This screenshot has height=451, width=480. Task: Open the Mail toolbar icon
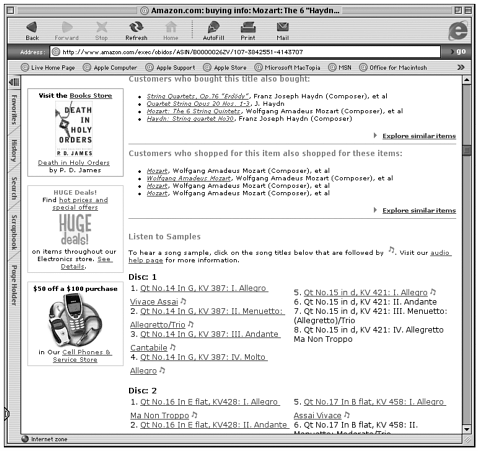tap(283, 31)
